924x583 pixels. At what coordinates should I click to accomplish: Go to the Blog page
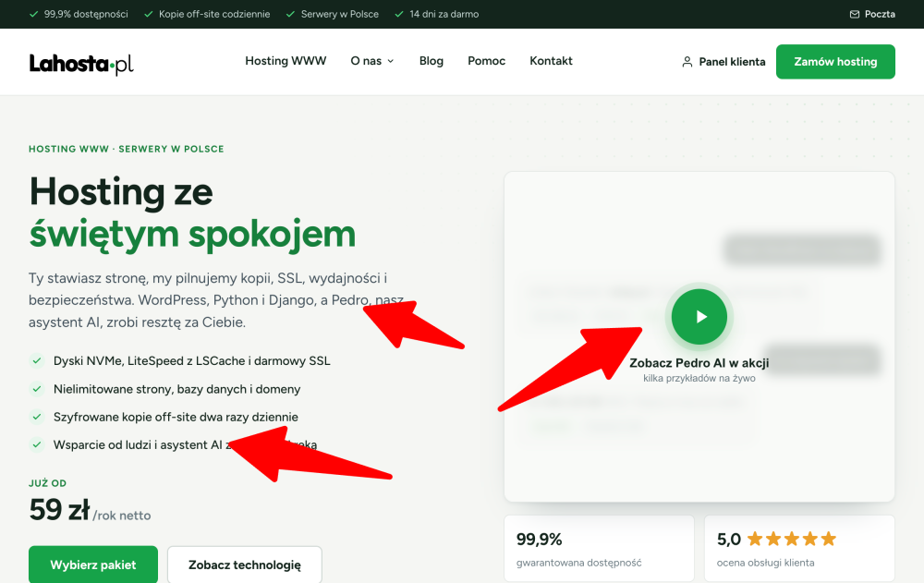(432, 61)
